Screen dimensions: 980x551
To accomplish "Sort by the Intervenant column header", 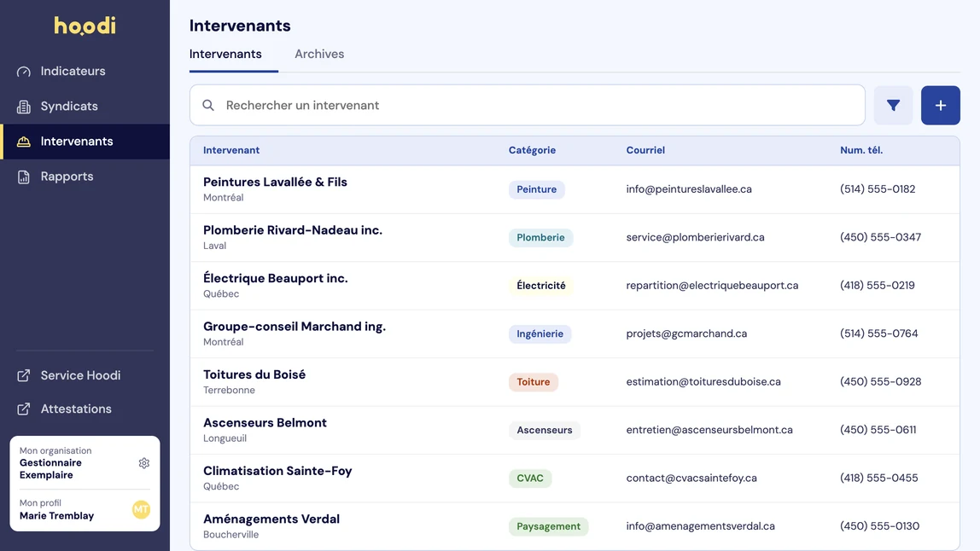I will click(x=231, y=151).
